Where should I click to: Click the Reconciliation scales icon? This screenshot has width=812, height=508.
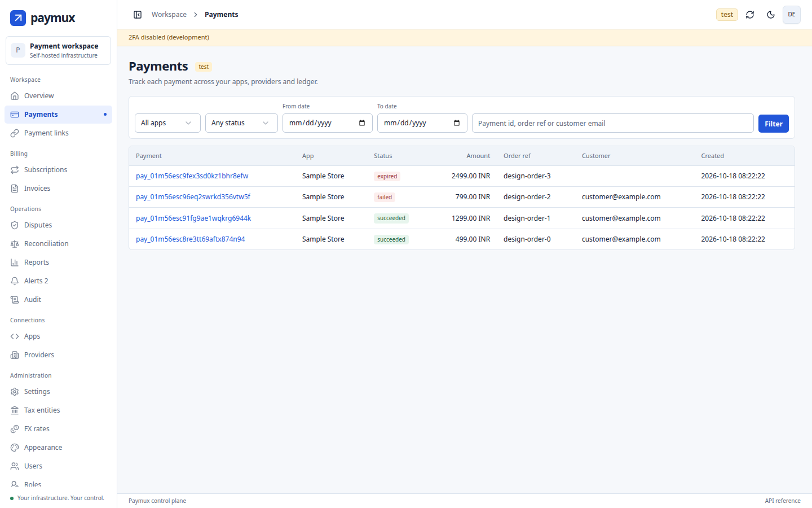click(x=15, y=244)
